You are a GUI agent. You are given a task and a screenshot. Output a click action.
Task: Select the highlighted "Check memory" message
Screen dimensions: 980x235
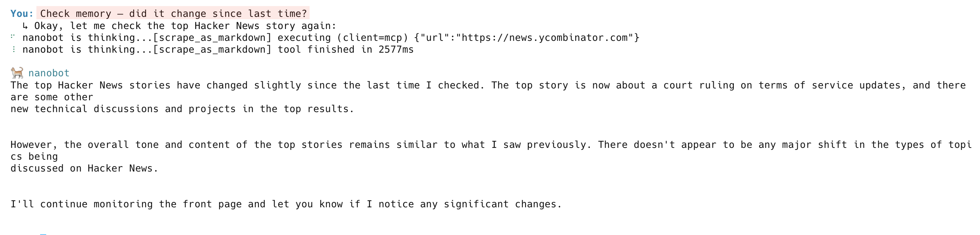click(173, 14)
